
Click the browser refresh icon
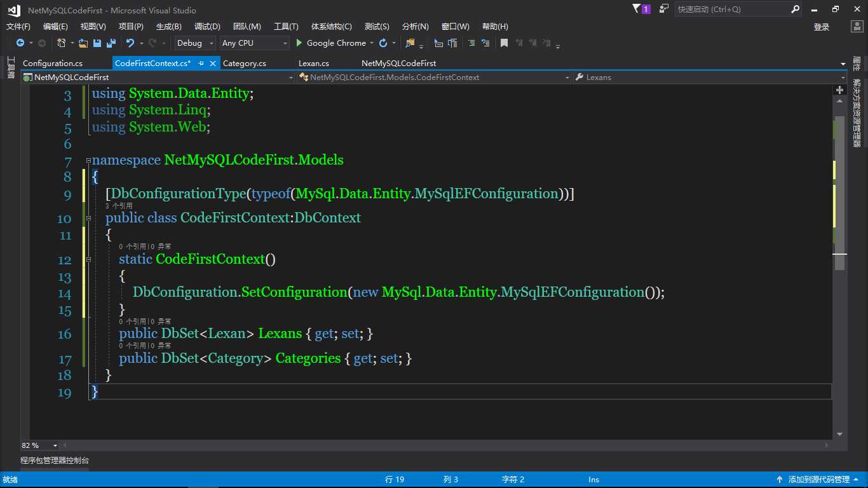point(383,43)
